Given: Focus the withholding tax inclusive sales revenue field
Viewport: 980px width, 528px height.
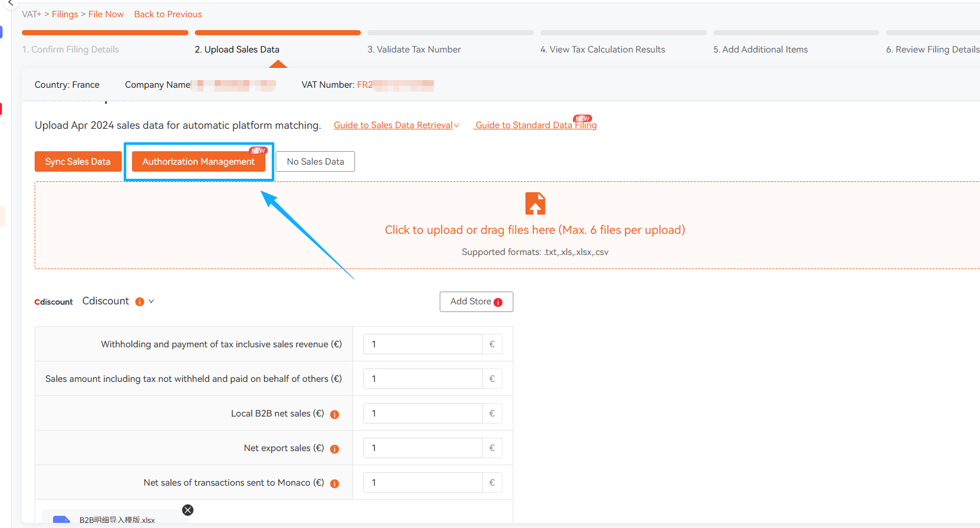Looking at the screenshot, I should pos(423,344).
